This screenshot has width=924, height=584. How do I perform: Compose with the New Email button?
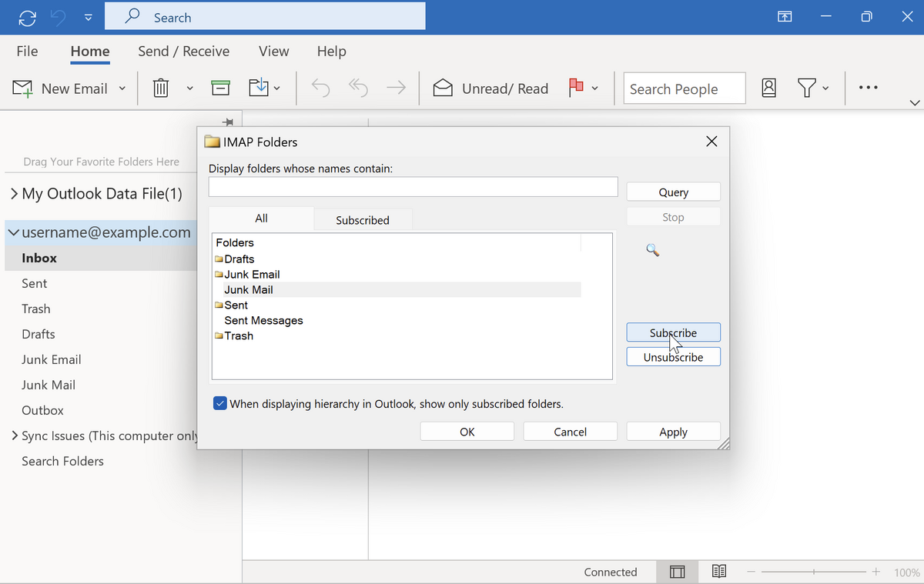point(60,88)
